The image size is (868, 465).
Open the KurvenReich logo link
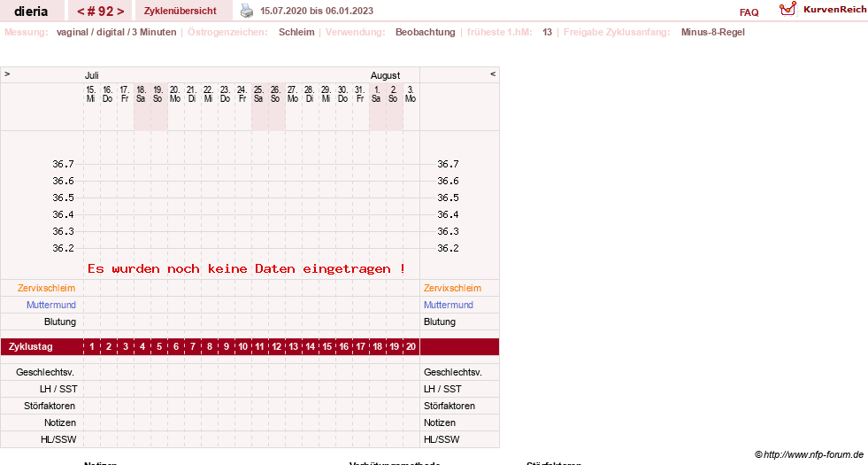click(x=787, y=8)
